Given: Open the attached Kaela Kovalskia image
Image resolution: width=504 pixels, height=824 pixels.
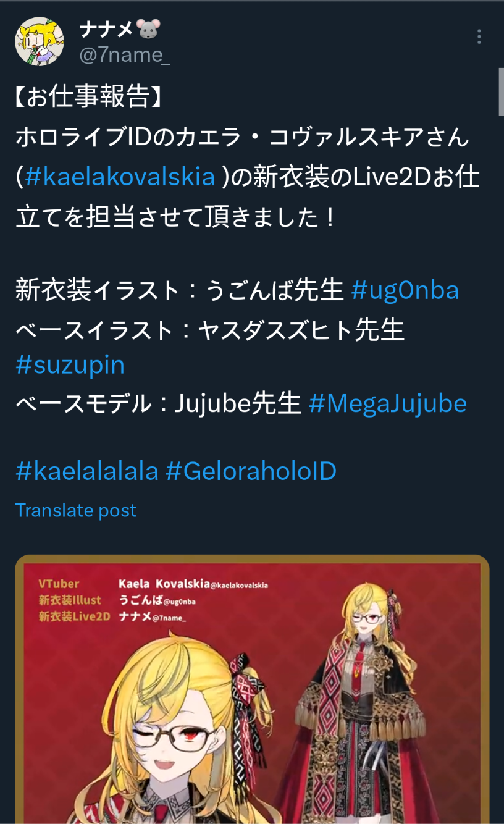Looking at the screenshot, I should click(x=252, y=689).
